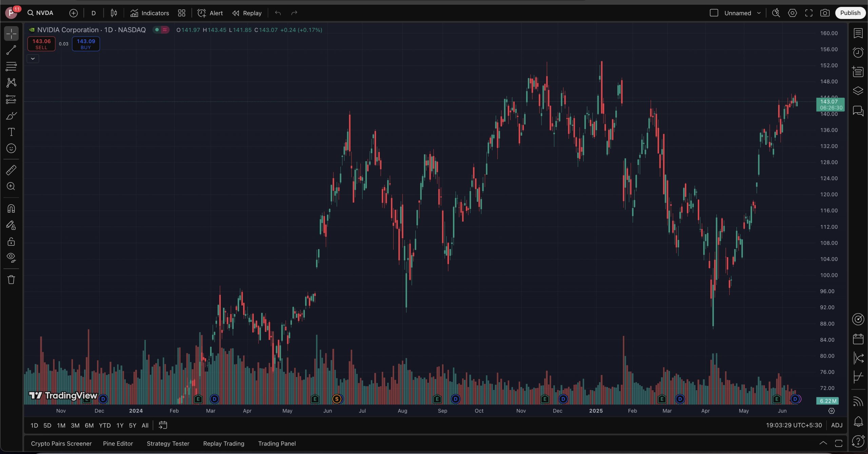Screen dimensions: 868x454
Task: Create a new Alert
Action: [x=210, y=13]
